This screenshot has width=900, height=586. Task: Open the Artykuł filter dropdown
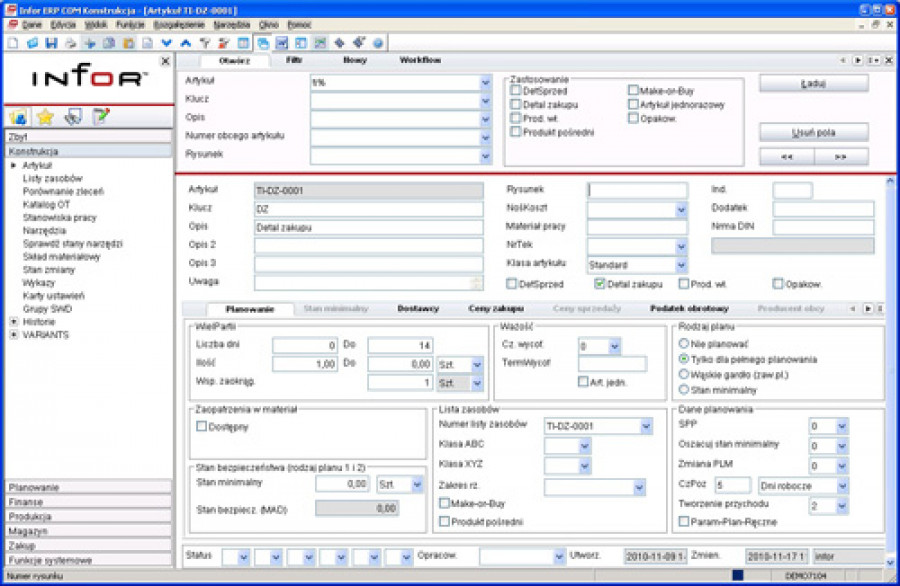[x=486, y=83]
